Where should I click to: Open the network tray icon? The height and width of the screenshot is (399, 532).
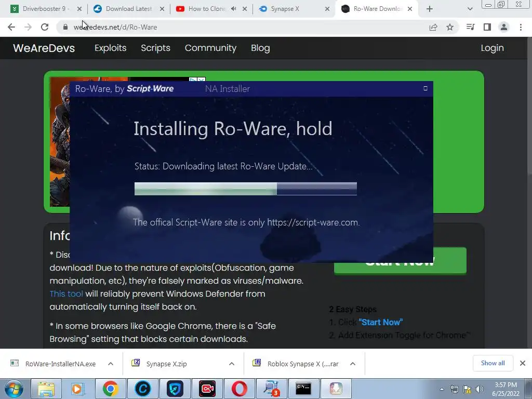[x=454, y=389]
